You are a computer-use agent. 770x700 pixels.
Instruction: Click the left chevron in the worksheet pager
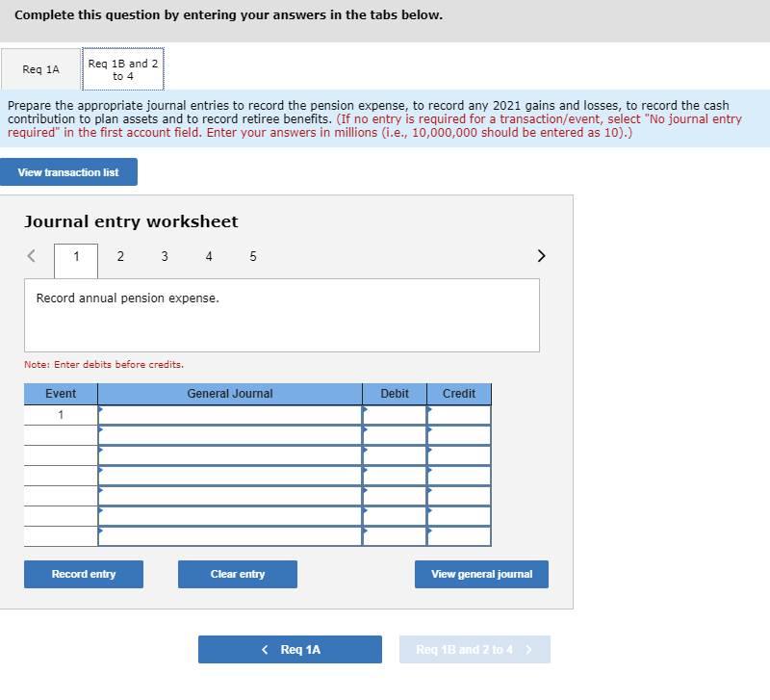30,256
